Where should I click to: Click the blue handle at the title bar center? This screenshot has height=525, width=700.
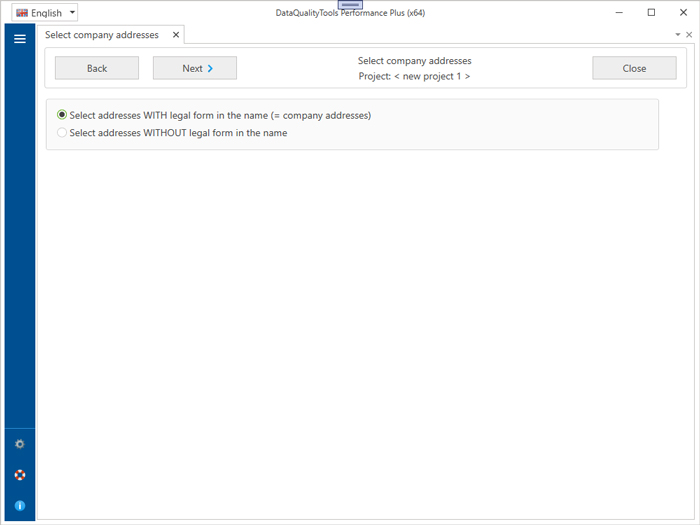coord(350,5)
